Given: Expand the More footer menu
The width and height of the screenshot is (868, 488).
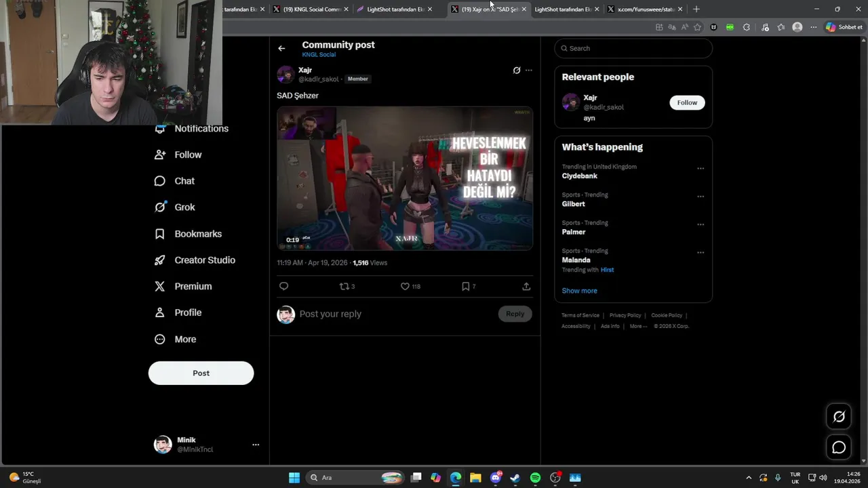Looking at the screenshot, I should pos(638,326).
